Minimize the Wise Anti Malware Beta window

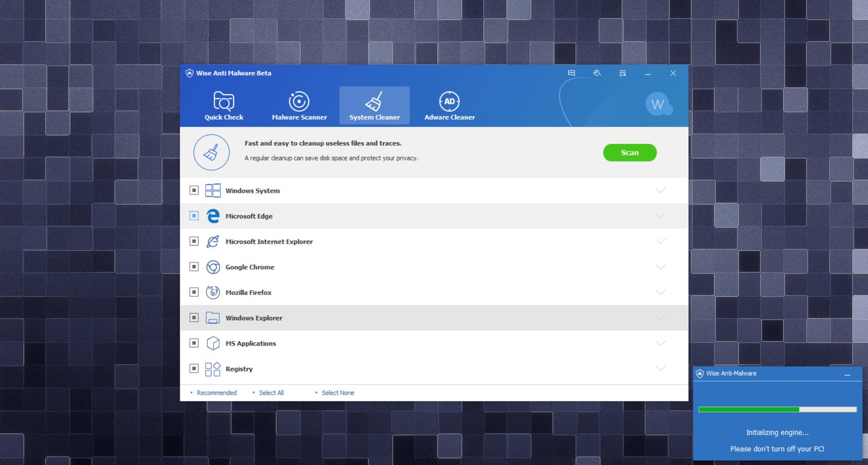[x=648, y=74]
